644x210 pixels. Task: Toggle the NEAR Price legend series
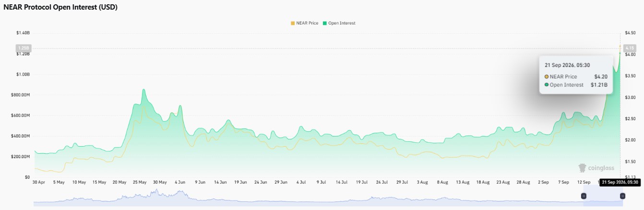click(x=304, y=23)
